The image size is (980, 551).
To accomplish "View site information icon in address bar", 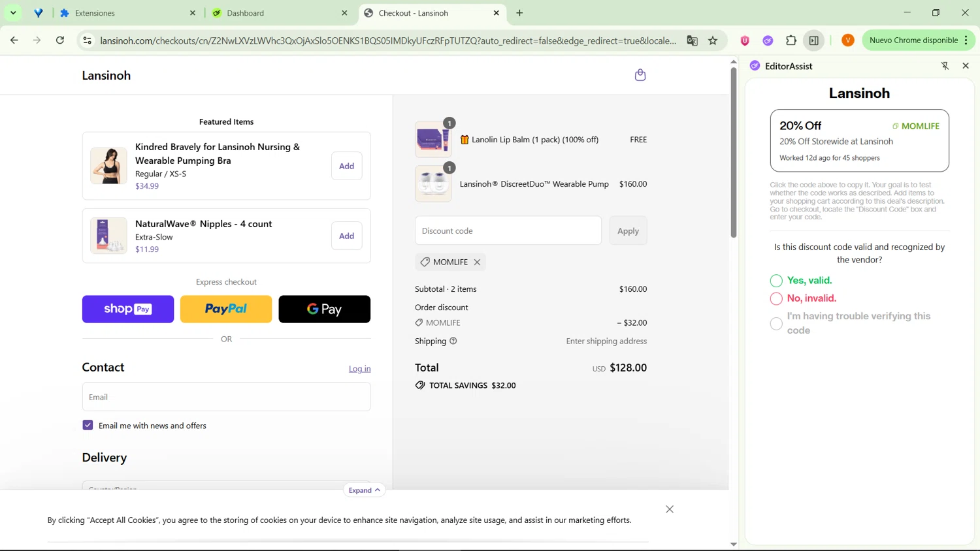I will 87,40.
